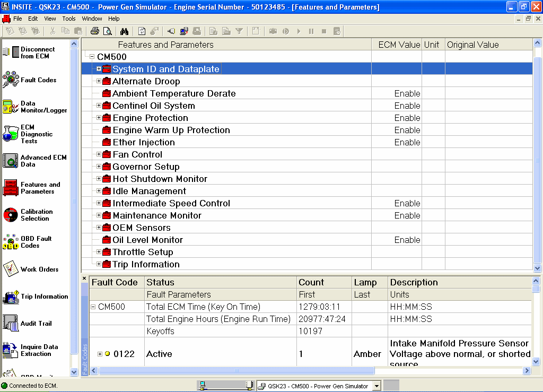Click the Fault Code column header
543x392 pixels.
click(117, 282)
